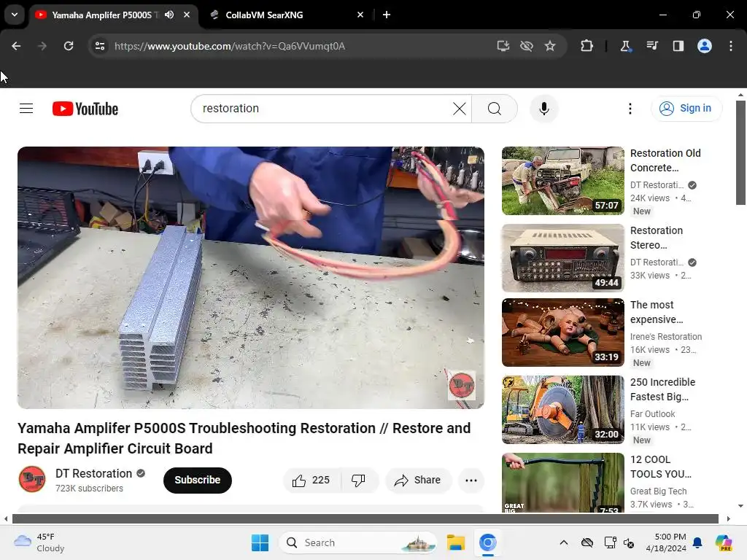The image size is (747, 560).
Task: Open Chrome Labs flask icon
Action: pos(625,46)
